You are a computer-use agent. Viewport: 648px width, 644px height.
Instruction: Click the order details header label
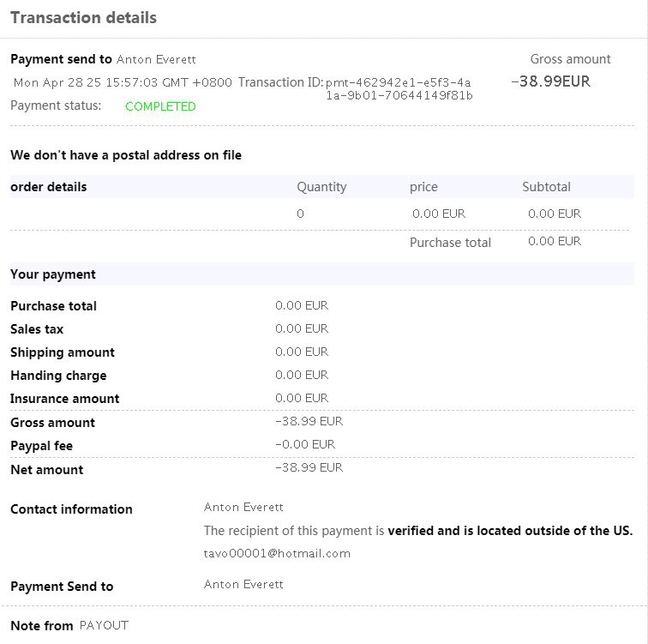tap(49, 187)
